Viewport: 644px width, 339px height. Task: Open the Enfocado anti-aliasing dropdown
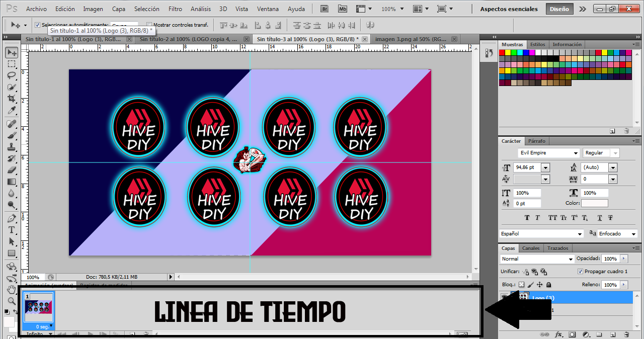(632, 234)
